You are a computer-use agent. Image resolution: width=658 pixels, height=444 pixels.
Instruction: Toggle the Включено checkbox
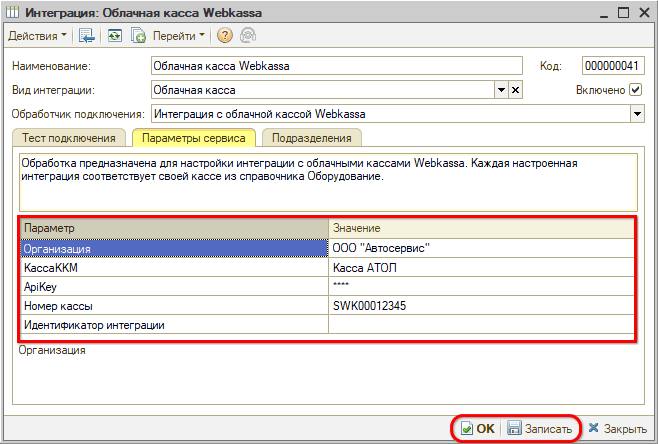tap(635, 90)
